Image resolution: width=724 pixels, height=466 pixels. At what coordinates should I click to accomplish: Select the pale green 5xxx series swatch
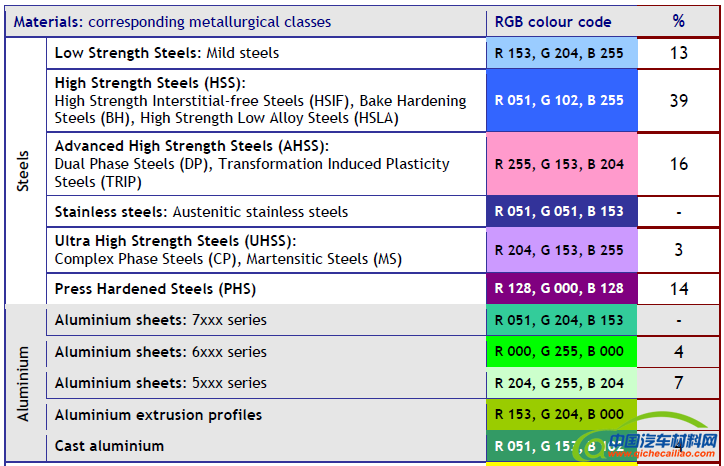click(561, 383)
